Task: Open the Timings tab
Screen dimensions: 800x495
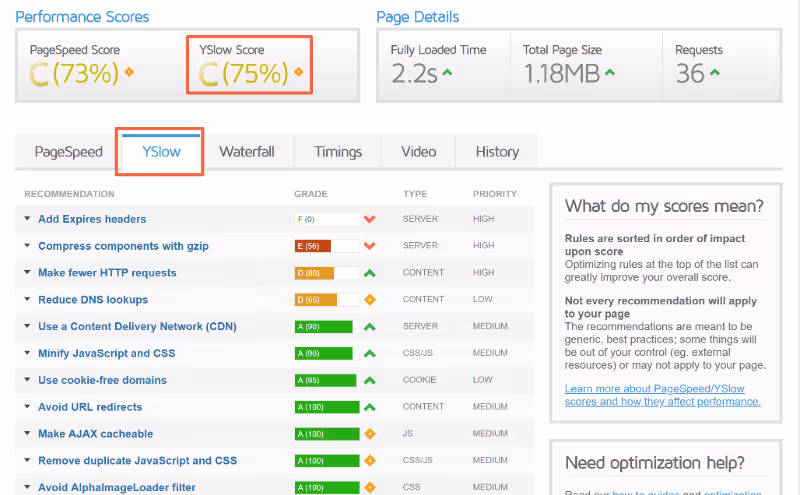Action: pos(338,152)
